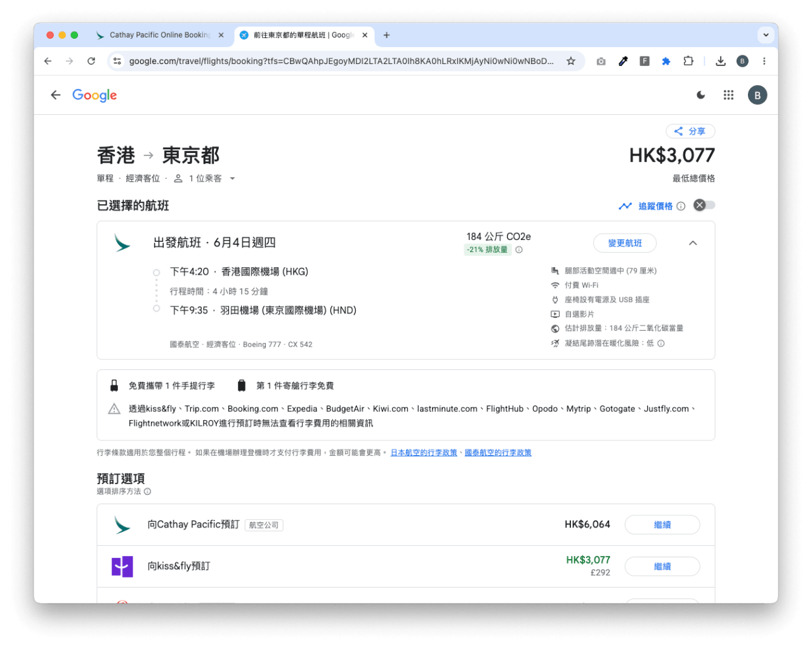
Task: Click the Google logo
Action: click(x=95, y=95)
